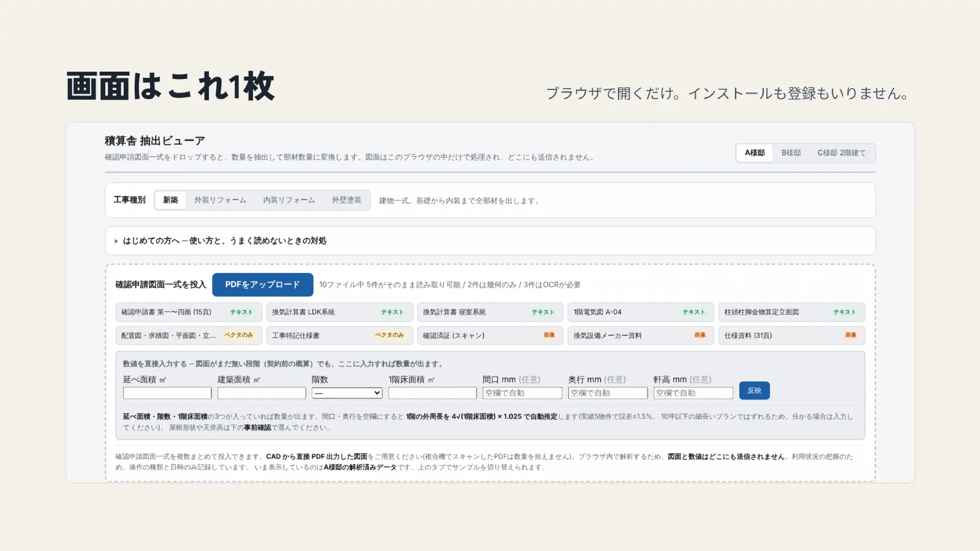This screenshot has width=980, height=551.
Task: Click the 延べ面積 input field
Action: [x=167, y=393]
